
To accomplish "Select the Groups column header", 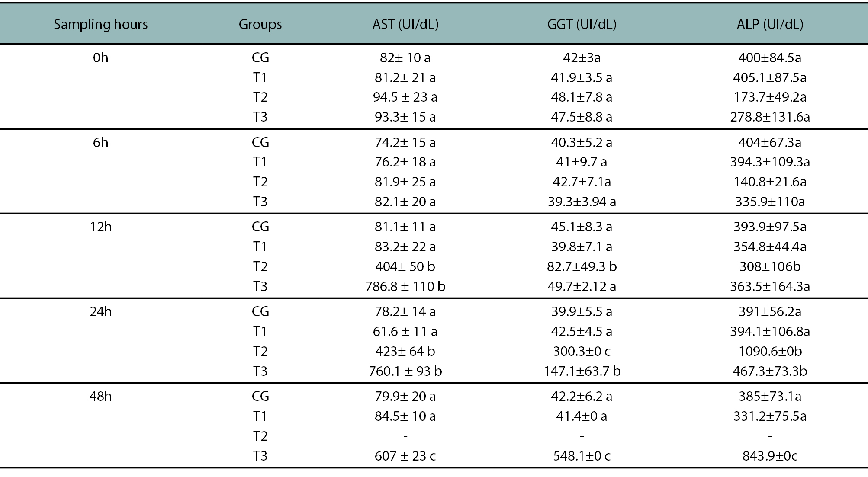I will 260,24.
